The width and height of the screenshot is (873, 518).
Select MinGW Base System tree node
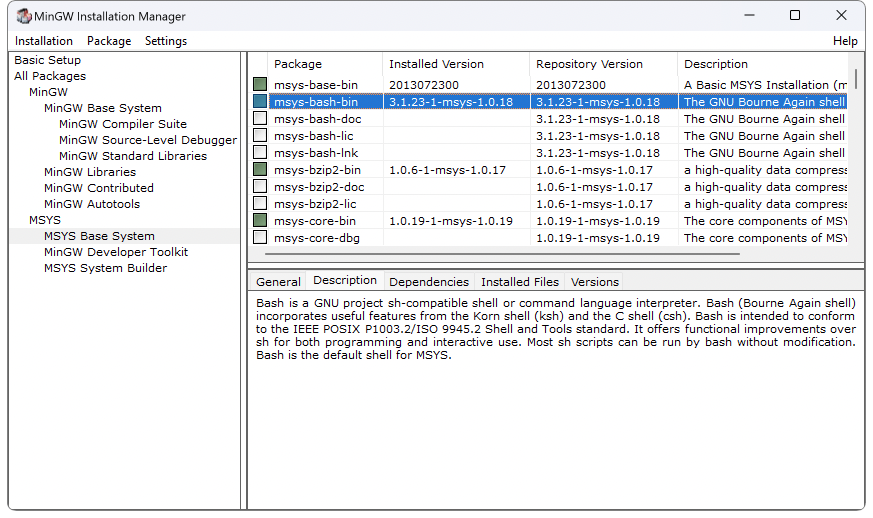pos(102,108)
